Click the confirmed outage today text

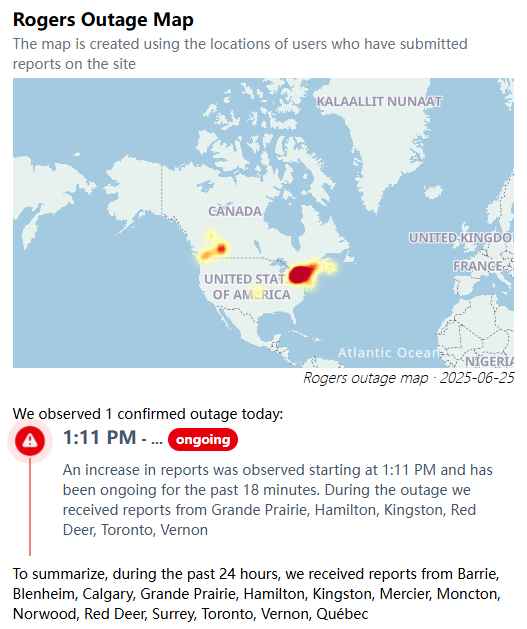point(148,414)
